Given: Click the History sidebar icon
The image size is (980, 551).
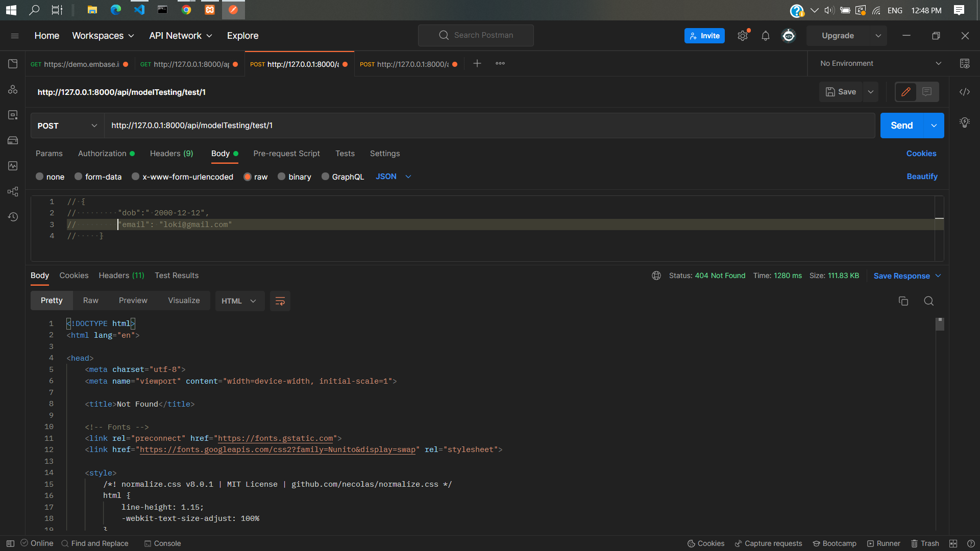Looking at the screenshot, I should coord(13,217).
